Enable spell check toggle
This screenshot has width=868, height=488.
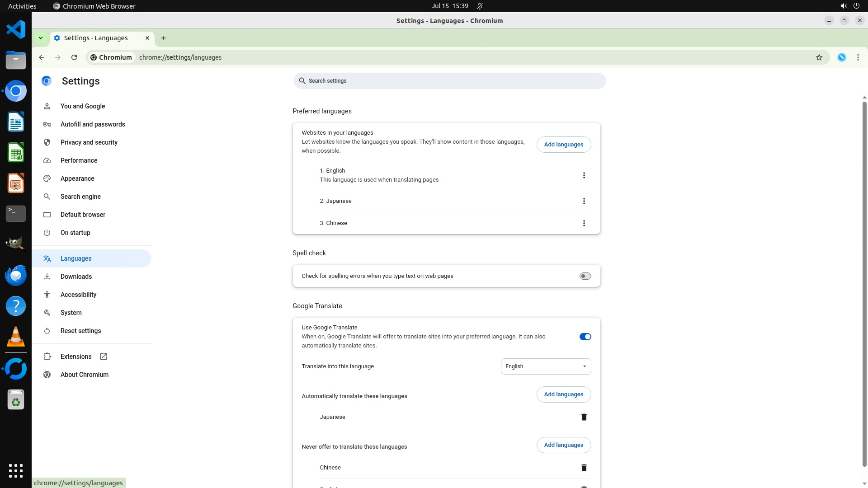pyautogui.click(x=585, y=276)
